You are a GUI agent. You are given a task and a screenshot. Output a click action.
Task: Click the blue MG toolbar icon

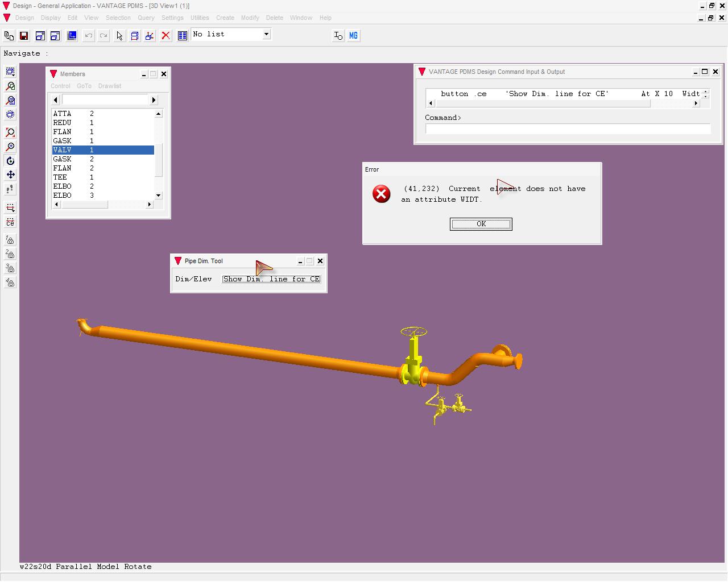[x=353, y=36]
